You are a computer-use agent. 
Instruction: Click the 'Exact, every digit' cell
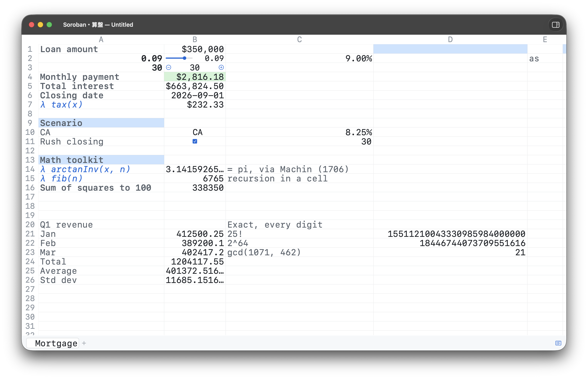(x=299, y=225)
